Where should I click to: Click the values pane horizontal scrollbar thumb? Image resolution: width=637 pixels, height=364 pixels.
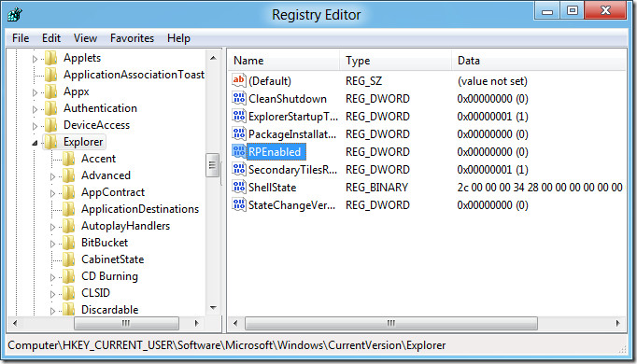click(x=391, y=323)
